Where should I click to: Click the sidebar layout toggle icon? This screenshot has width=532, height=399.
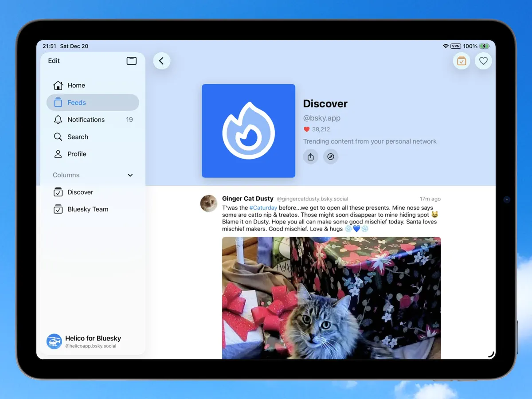tap(132, 61)
